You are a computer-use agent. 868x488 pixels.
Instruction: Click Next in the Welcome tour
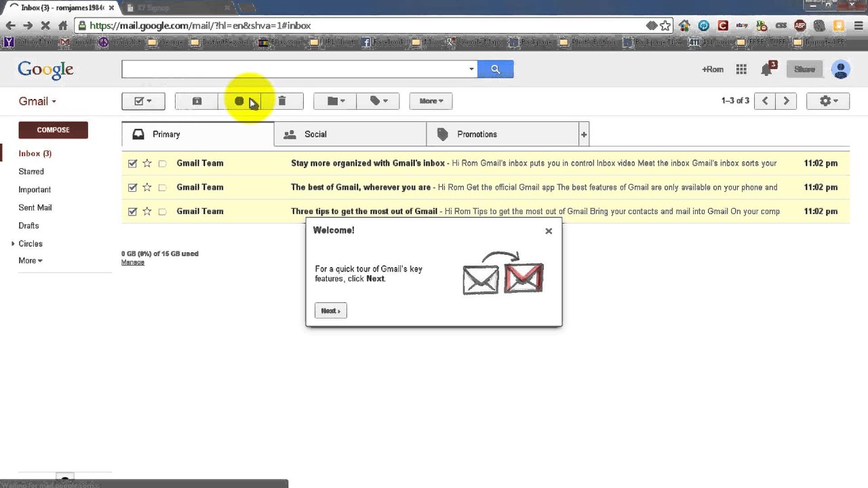pos(331,310)
